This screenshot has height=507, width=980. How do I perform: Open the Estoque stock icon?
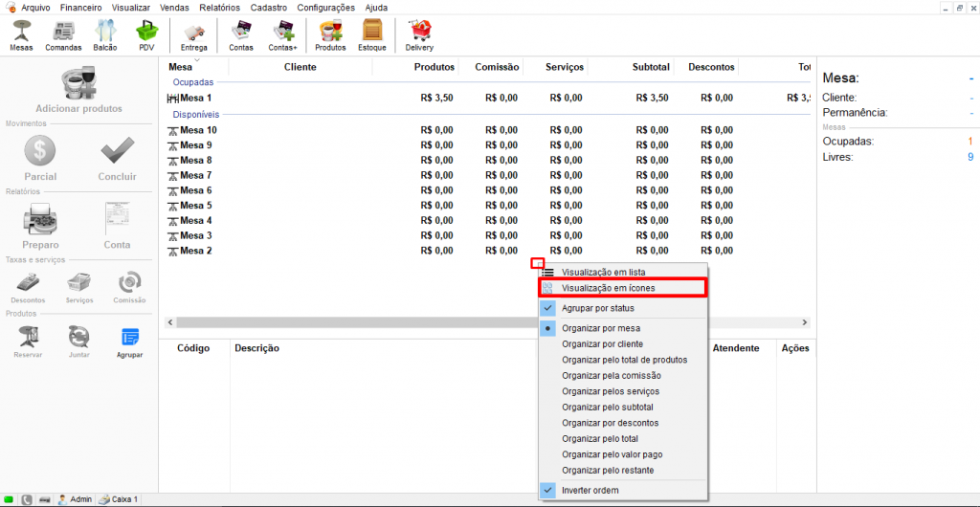click(x=371, y=35)
